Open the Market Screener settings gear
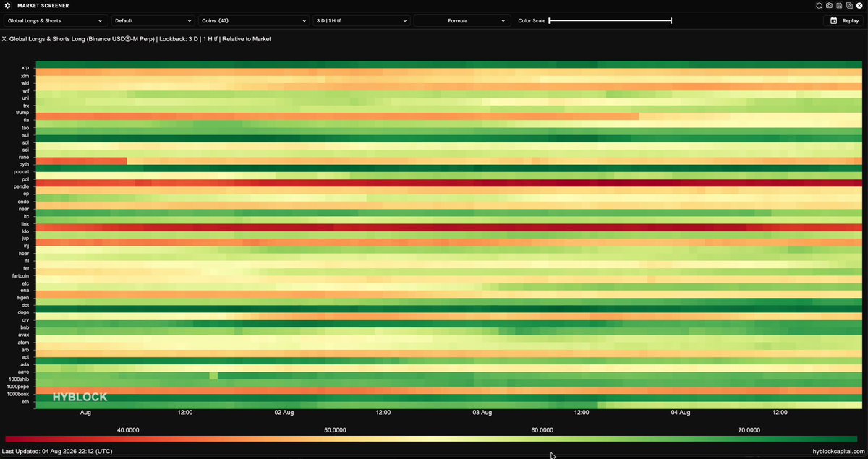This screenshot has height=459, width=868. point(8,5)
